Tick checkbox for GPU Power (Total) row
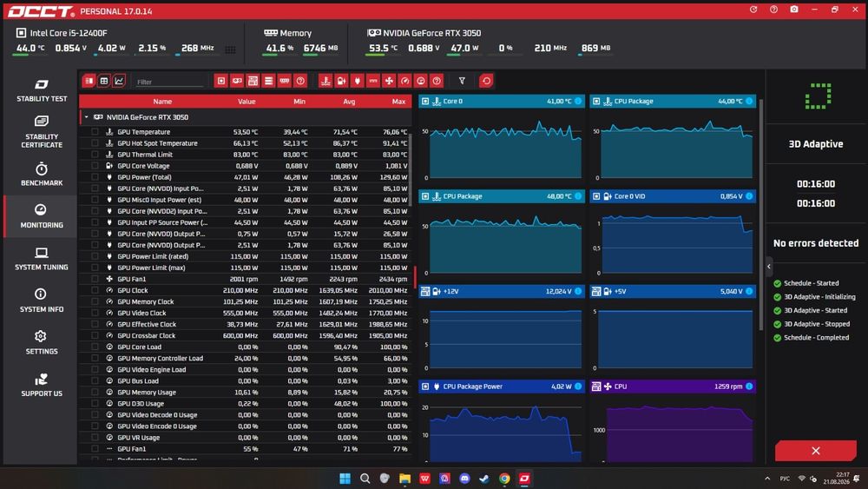 [x=95, y=177]
